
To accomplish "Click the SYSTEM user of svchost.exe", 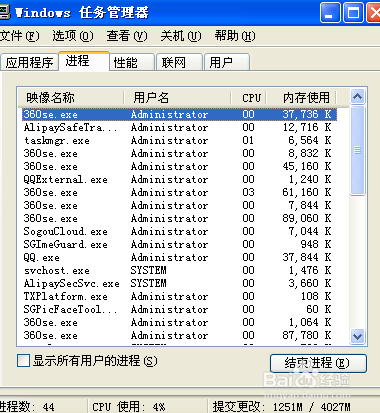I will 148,270.
